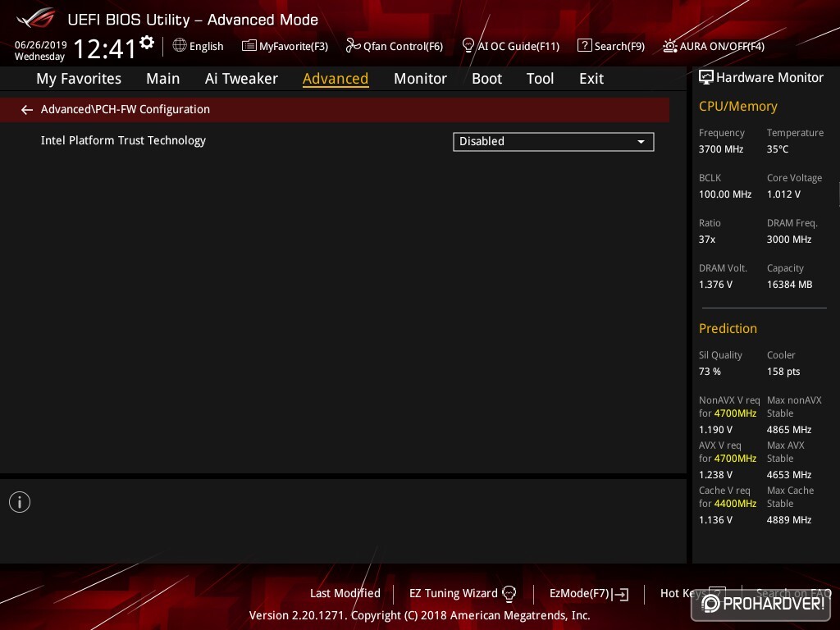Image resolution: width=840 pixels, height=630 pixels.
Task: Switch to the Main tab
Action: click(163, 79)
